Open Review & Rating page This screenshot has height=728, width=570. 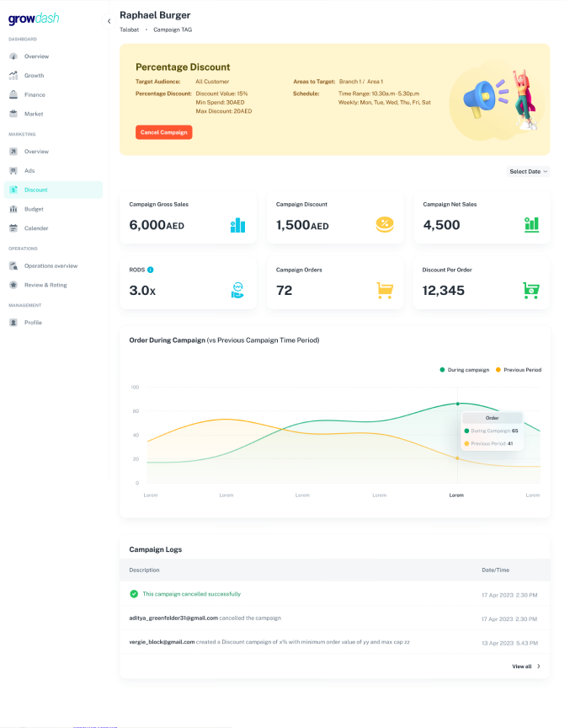point(45,285)
